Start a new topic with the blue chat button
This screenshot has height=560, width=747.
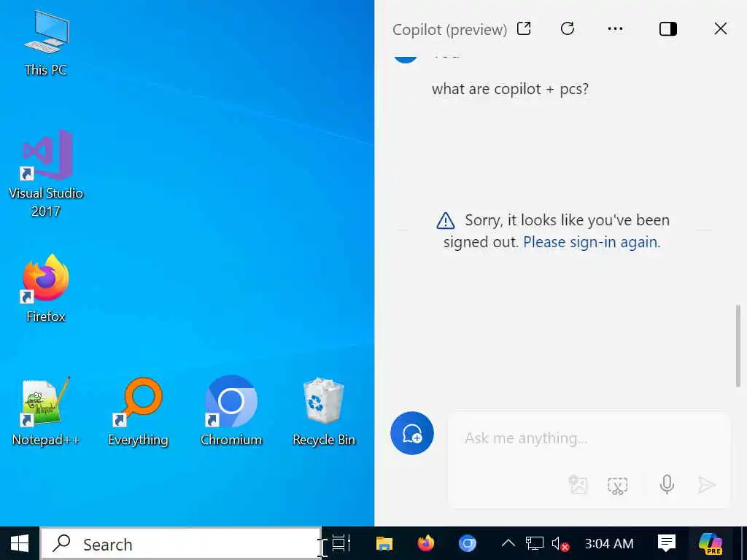coord(412,433)
